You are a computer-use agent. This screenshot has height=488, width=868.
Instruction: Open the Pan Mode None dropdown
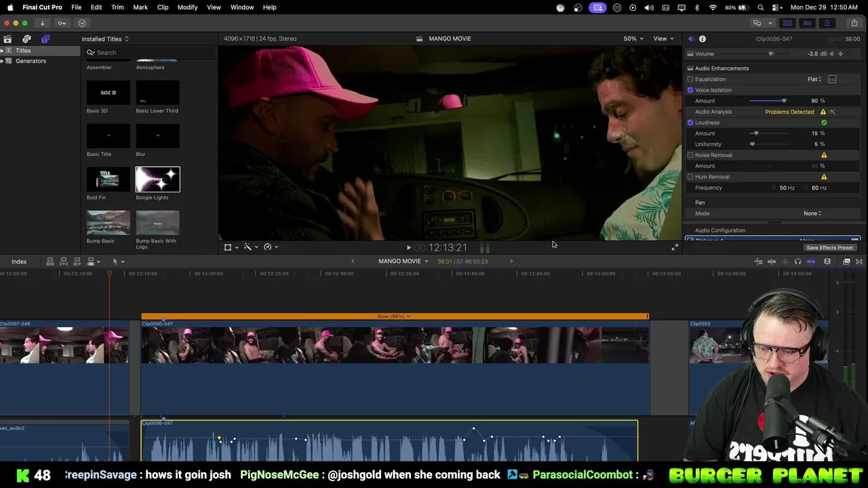(812, 213)
